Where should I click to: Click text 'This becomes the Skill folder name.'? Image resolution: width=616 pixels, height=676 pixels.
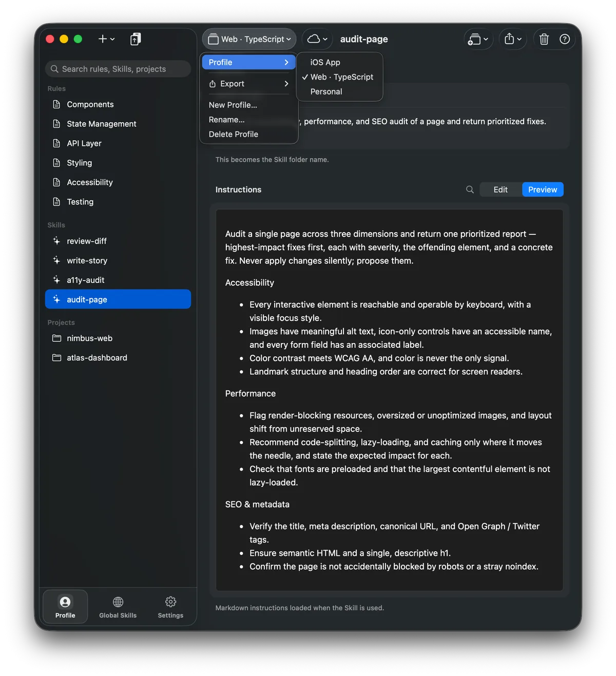(272, 160)
